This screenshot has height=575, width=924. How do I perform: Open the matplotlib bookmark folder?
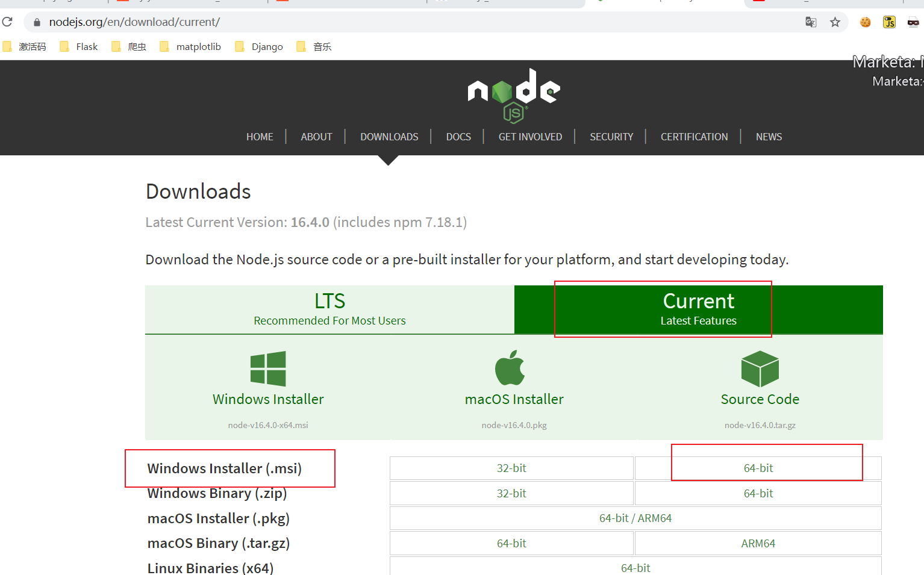(x=190, y=46)
